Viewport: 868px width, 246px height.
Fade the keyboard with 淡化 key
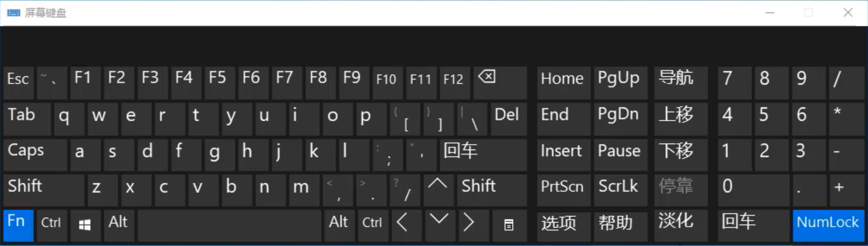coord(680,225)
